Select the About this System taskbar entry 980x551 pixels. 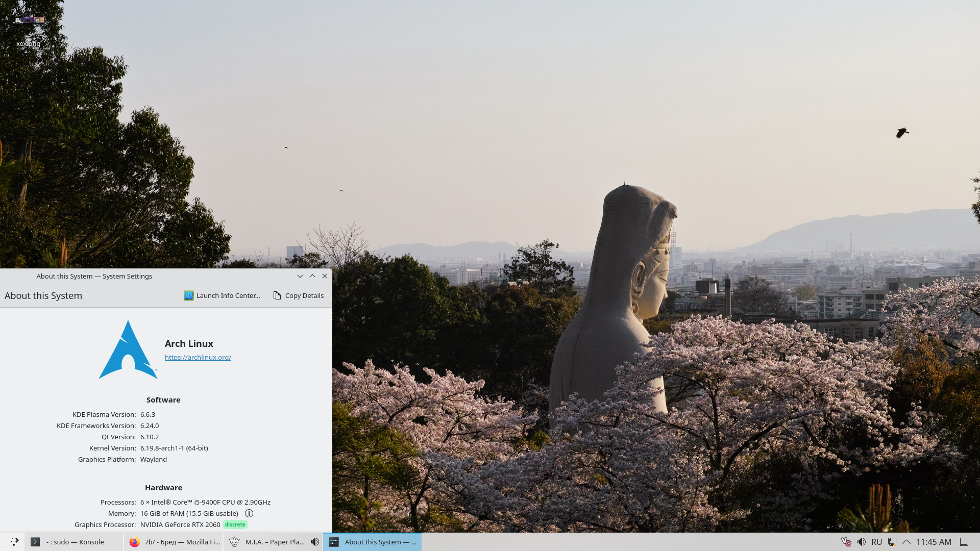click(373, 542)
